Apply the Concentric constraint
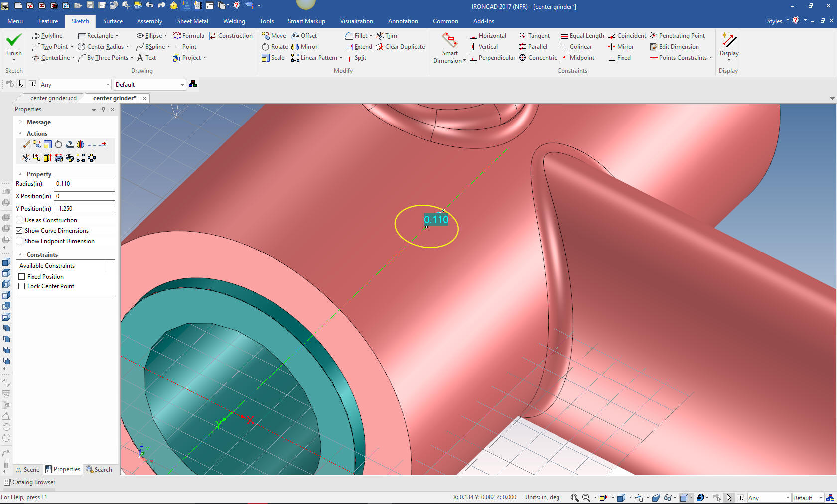The height and width of the screenshot is (504, 837). pyautogui.click(x=538, y=58)
